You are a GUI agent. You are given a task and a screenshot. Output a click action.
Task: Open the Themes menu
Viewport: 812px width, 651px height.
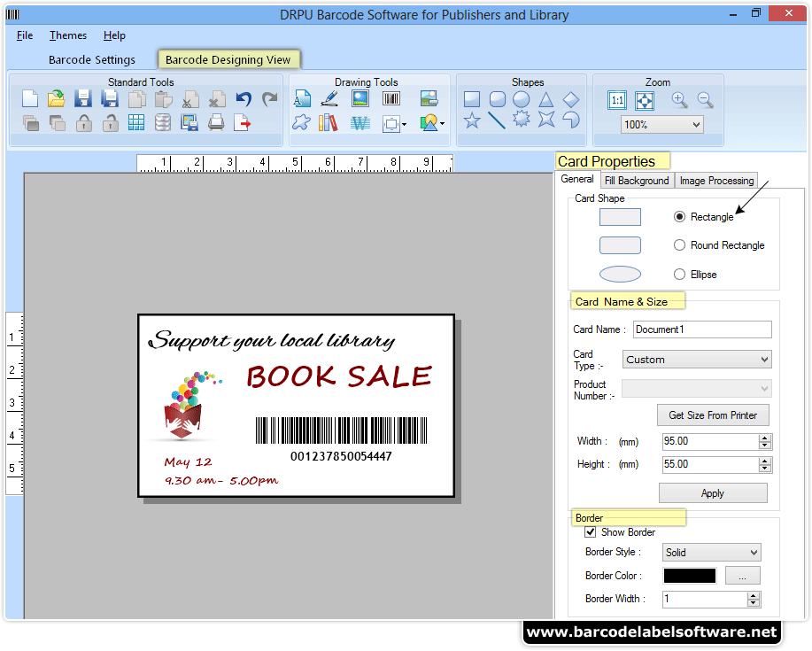tap(68, 35)
